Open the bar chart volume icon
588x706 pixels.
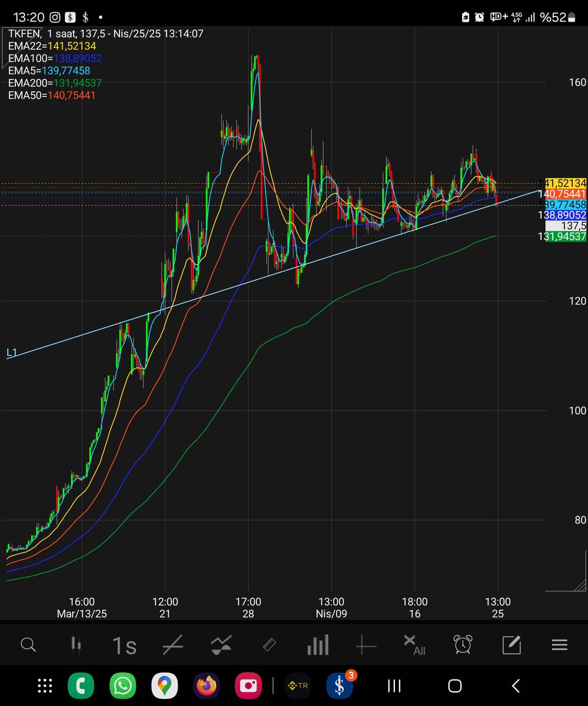point(318,645)
